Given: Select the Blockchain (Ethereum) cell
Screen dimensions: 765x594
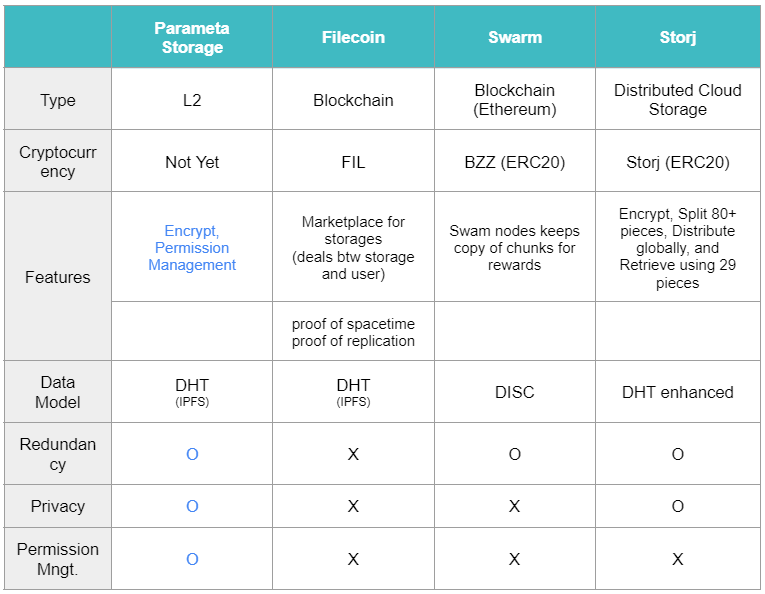Looking at the screenshot, I should coord(515,99).
